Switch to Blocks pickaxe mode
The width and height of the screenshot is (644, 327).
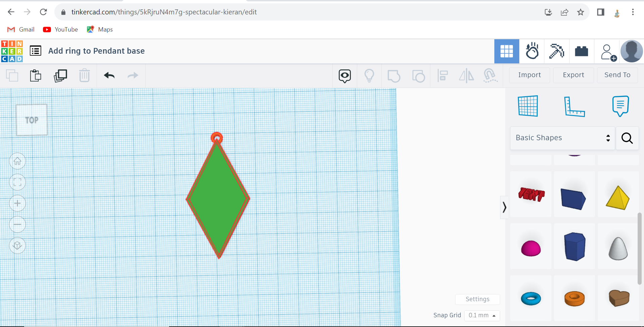point(557,51)
